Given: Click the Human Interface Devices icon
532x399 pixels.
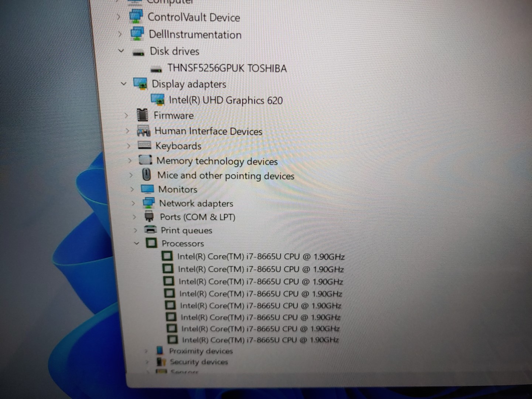Looking at the screenshot, I should tap(143, 130).
